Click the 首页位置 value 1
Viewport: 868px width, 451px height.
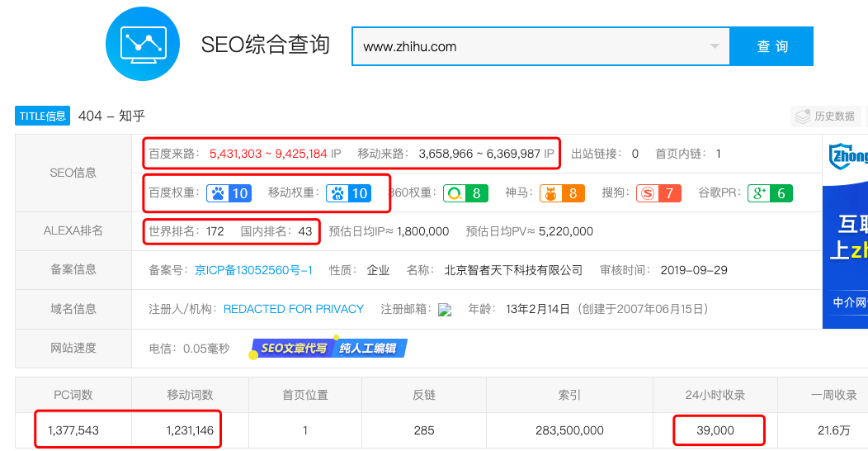pos(305,430)
